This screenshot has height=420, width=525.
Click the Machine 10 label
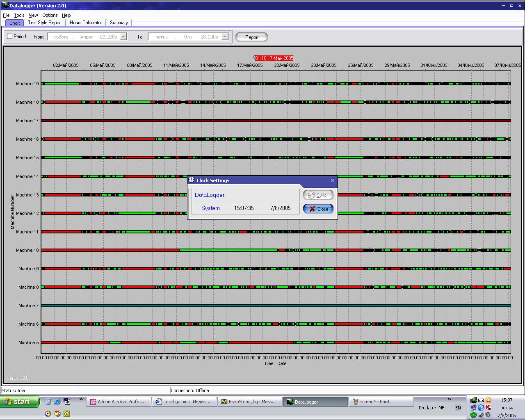coord(27,250)
